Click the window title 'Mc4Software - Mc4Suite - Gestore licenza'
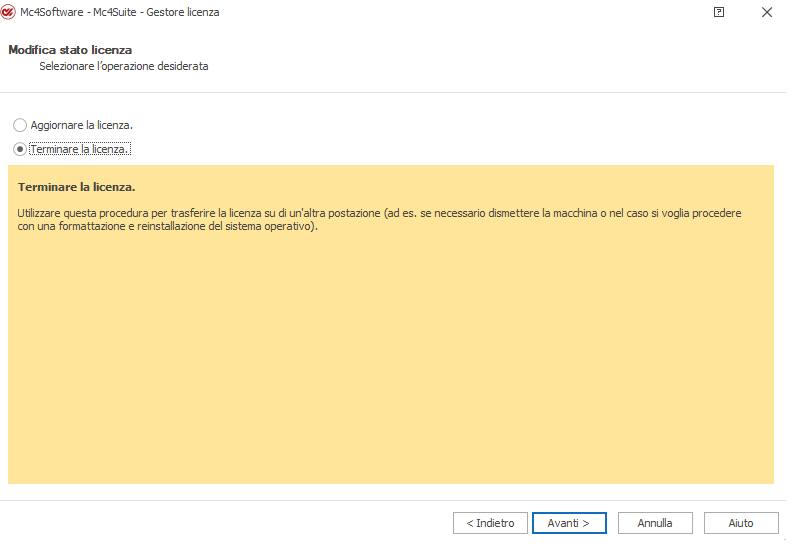 pos(120,12)
